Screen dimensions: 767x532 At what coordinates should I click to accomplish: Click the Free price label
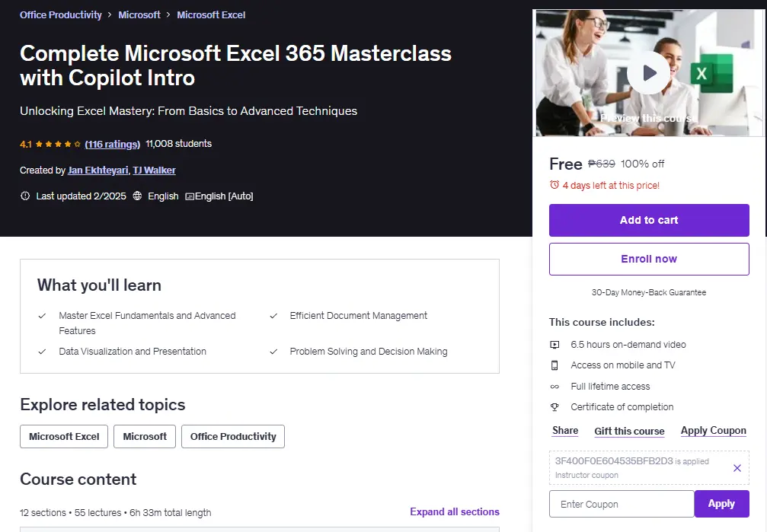(x=565, y=164)
